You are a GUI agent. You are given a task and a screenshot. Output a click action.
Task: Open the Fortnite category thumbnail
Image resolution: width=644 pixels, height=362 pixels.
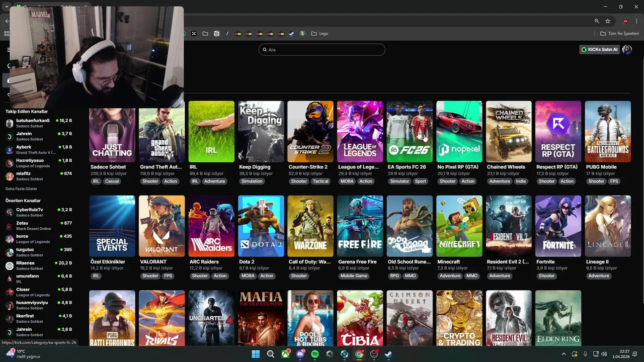pos(558,226)
